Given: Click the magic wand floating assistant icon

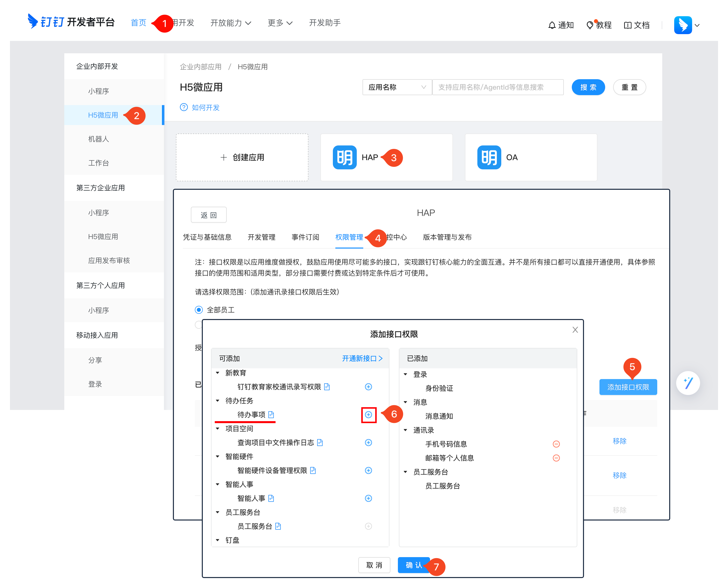Looking at the screenshot, I should click(x=688, y=383).
